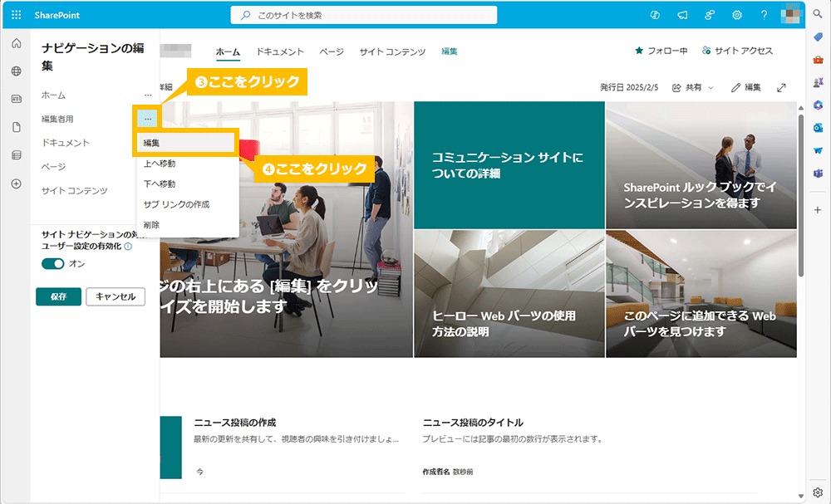The image size is (831, 504).
Task: Click サイト コンテンツ in edit panel
Action: pyautogui.click(x=74, y=191)
